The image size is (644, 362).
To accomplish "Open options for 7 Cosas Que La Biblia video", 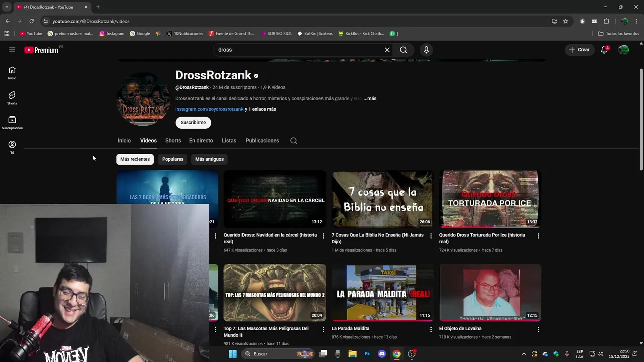I will tap(431, 236).
